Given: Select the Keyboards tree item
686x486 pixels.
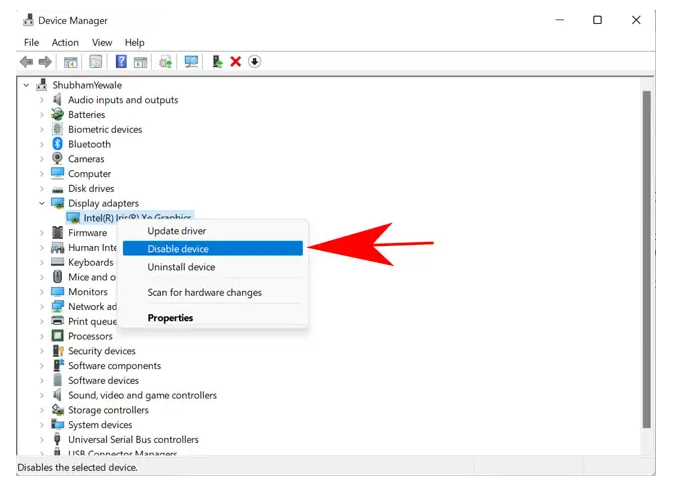Looking at the screenshot, I should pyautogui.click(x=91, y=262).
